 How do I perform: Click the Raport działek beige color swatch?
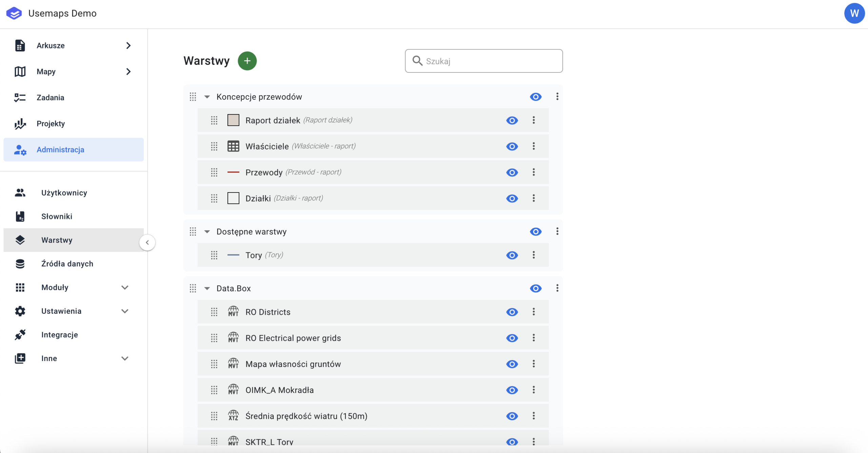[233, 120]
